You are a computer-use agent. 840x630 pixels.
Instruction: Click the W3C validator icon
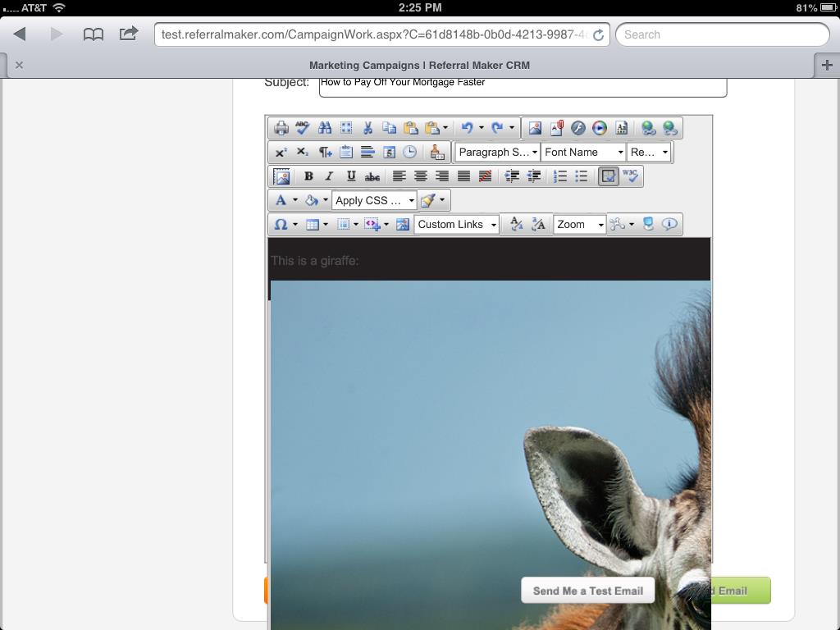click(630, 176)
